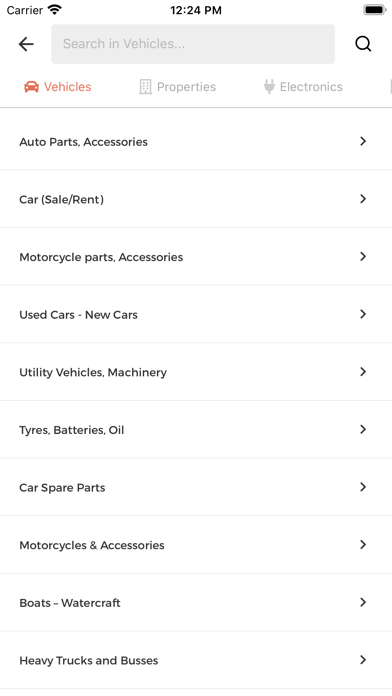392x696 pixels.
Task: Open Tyres, Batteries, Oil category
Action: pos(196,430)
